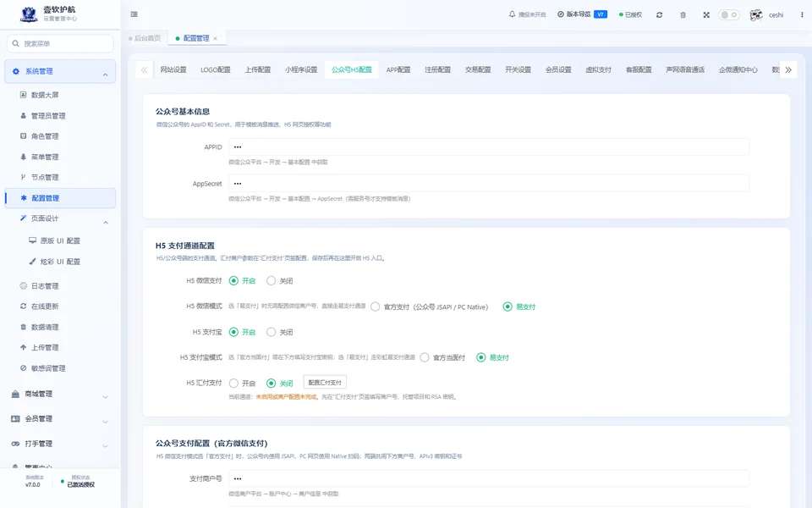Close the 配置管理 page tab
The width and height of the screenshot is (812, 508).
click(215, 38)
